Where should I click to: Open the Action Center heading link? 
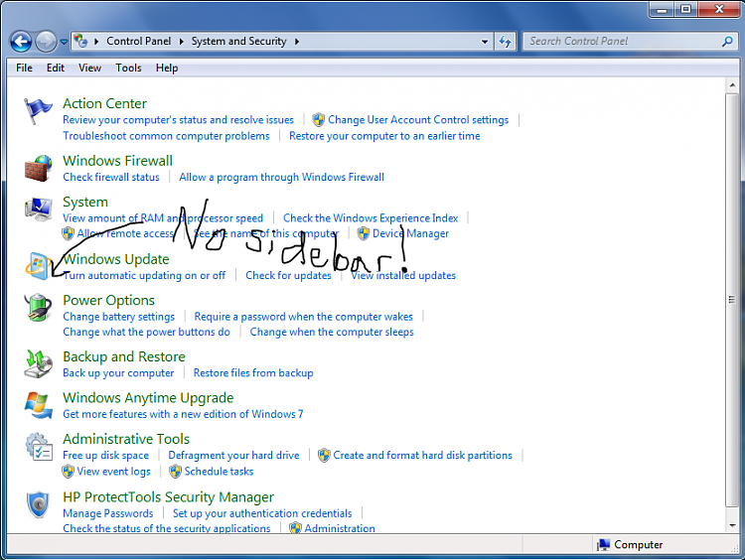[x=104, y=103]
